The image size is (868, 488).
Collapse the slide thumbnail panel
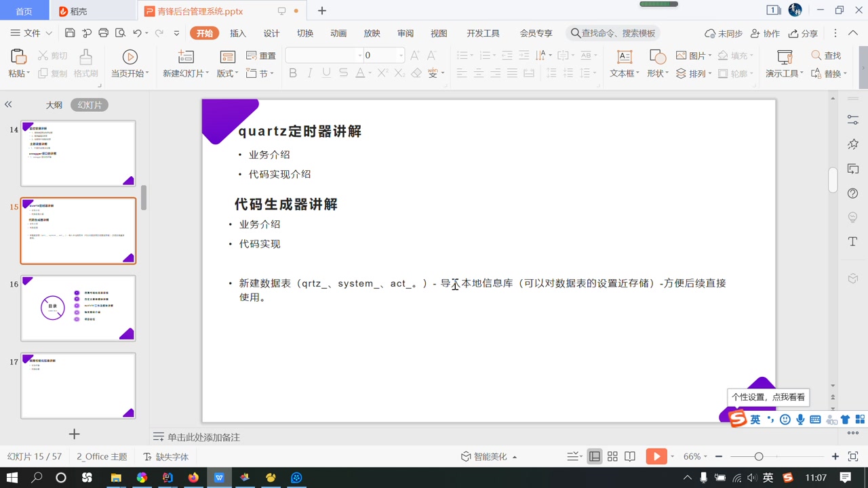tap(8, 104)
